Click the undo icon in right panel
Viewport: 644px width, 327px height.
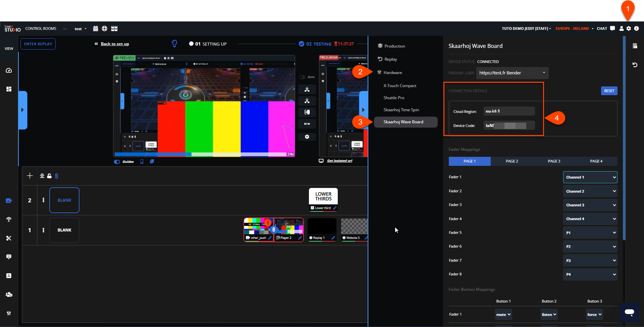(x=635, y=65)
